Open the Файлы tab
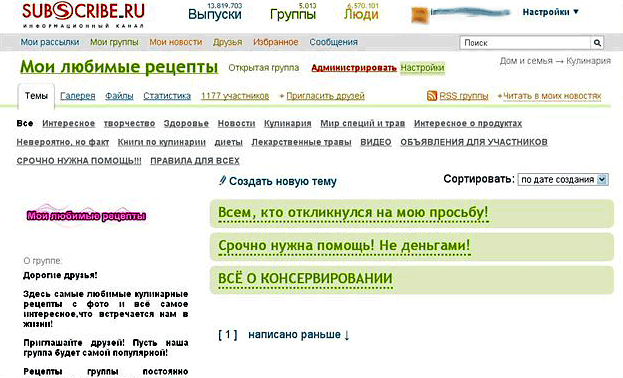 point(119,96)
